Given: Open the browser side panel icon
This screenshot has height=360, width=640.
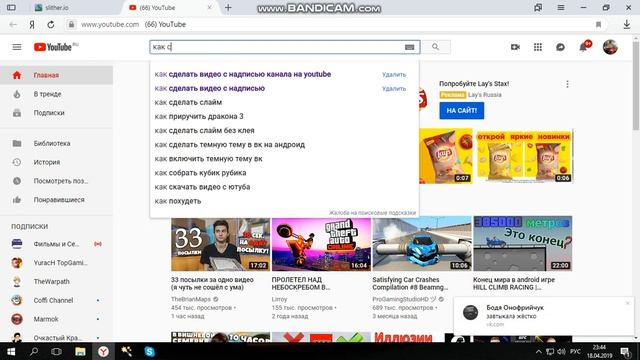Looking at the screenshot, I should 11,7.
